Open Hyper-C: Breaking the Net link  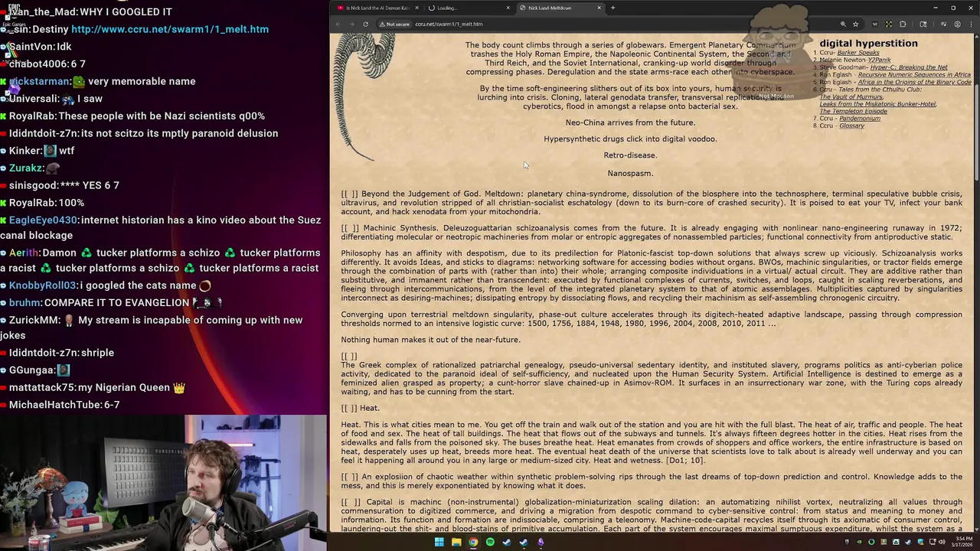point(909,67)
